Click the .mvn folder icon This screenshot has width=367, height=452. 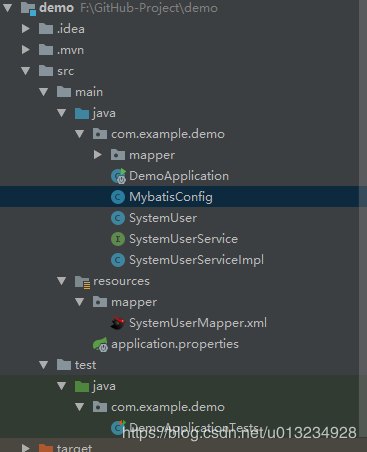pos(46,50)
